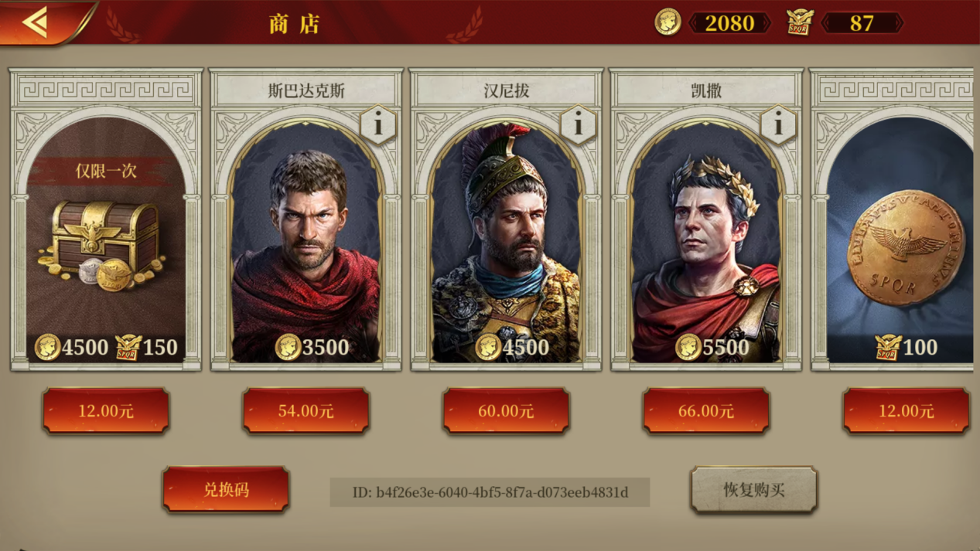Buy the 12.00元 limited treasure chest
The image size is (980, 551).
(106, 410)
